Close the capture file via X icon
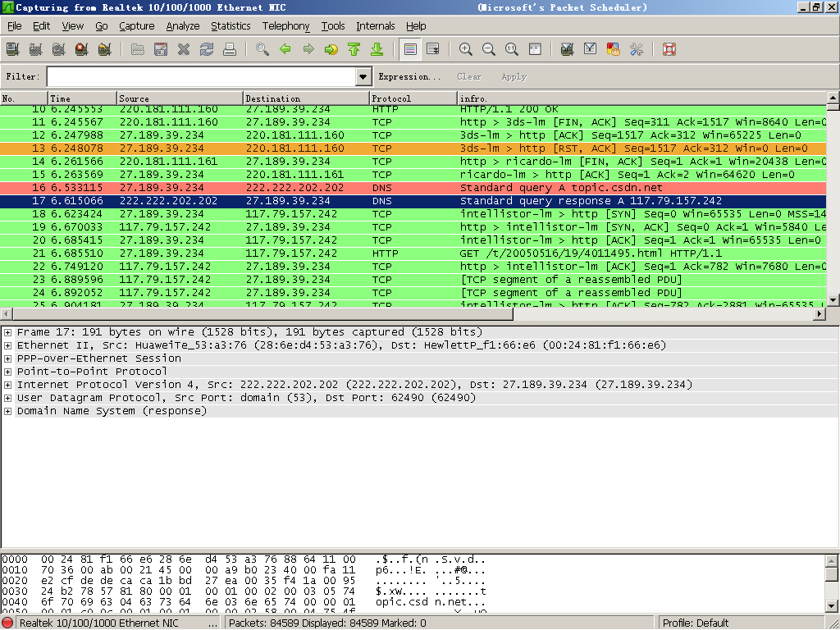This screenshot has height=630, width=840. [x=184, y=49]
